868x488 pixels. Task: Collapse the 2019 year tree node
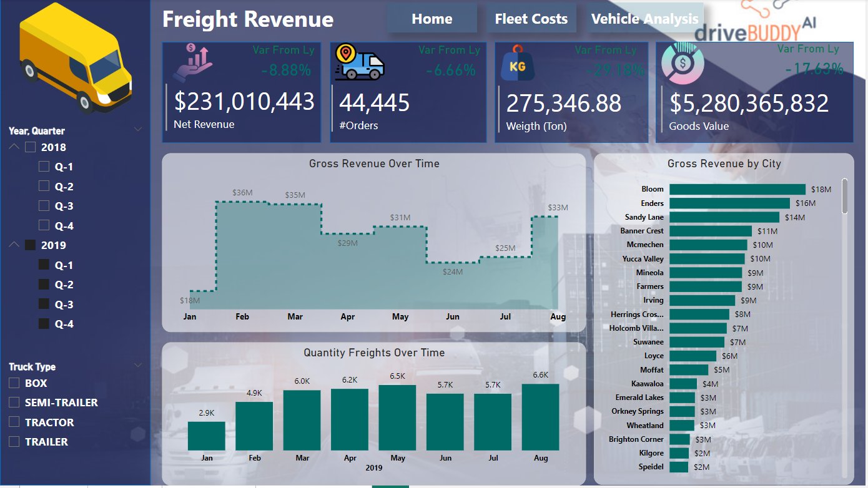[x=14, y=245]
